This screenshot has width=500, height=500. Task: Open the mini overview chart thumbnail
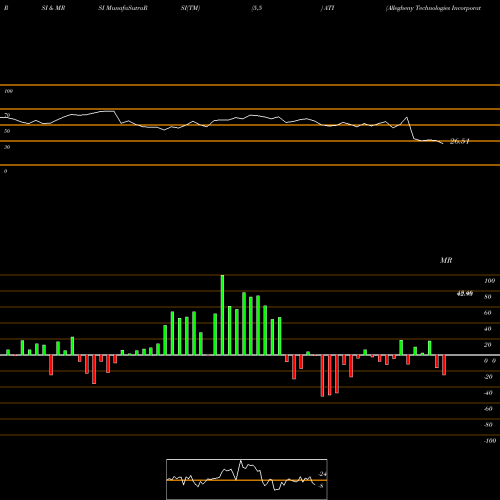[x=247, y=479]
